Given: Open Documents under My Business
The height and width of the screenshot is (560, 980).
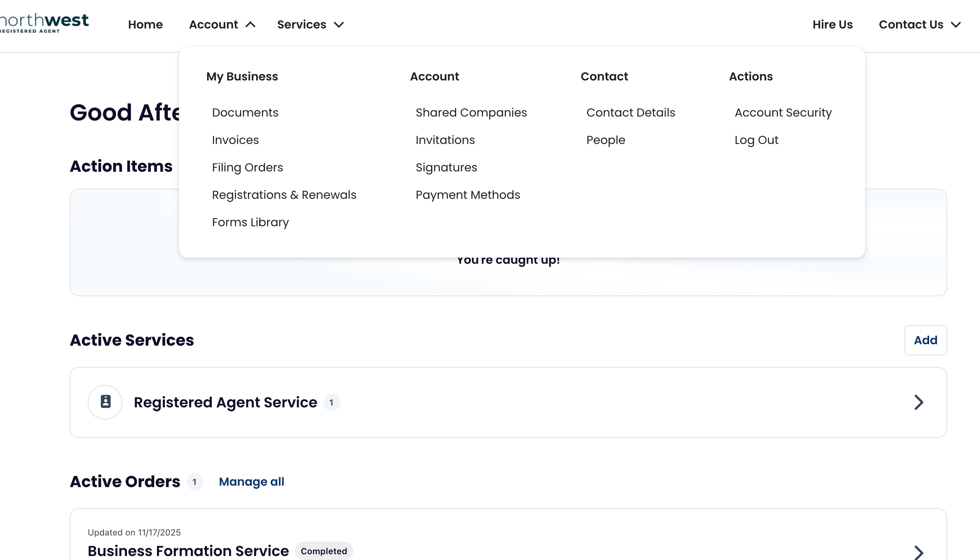Looking at the screenshot, I should 245,112.
